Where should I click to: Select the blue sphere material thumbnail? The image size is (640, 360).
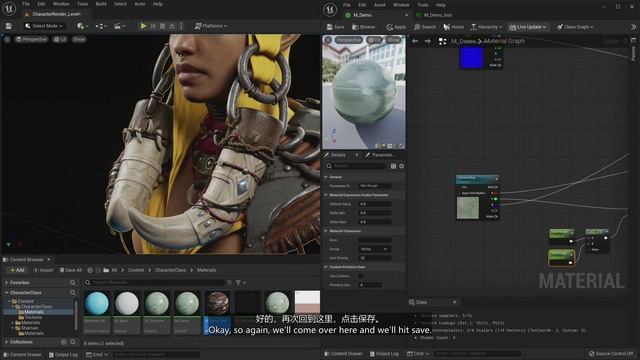coord(97,303)
